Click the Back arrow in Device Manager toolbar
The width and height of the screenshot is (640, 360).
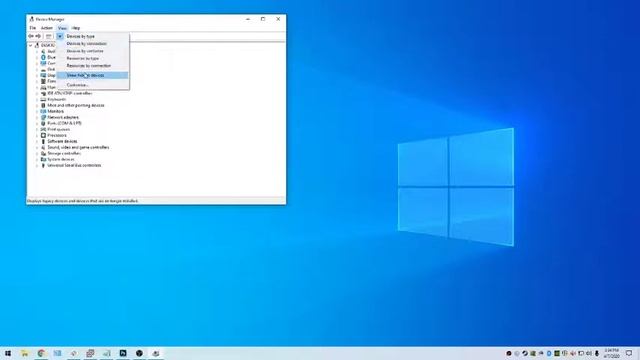(x=31, y=36)
